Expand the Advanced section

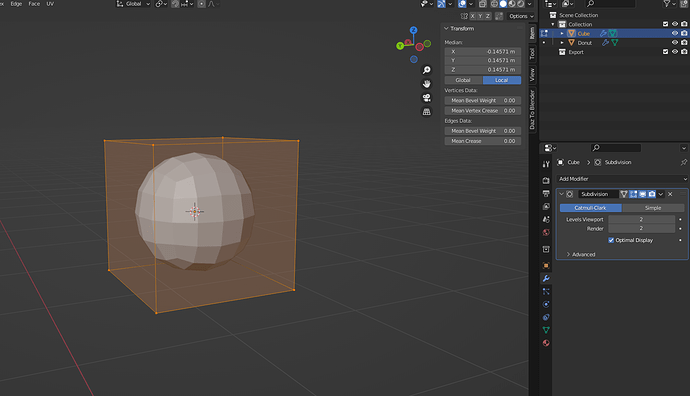[581, 254]
